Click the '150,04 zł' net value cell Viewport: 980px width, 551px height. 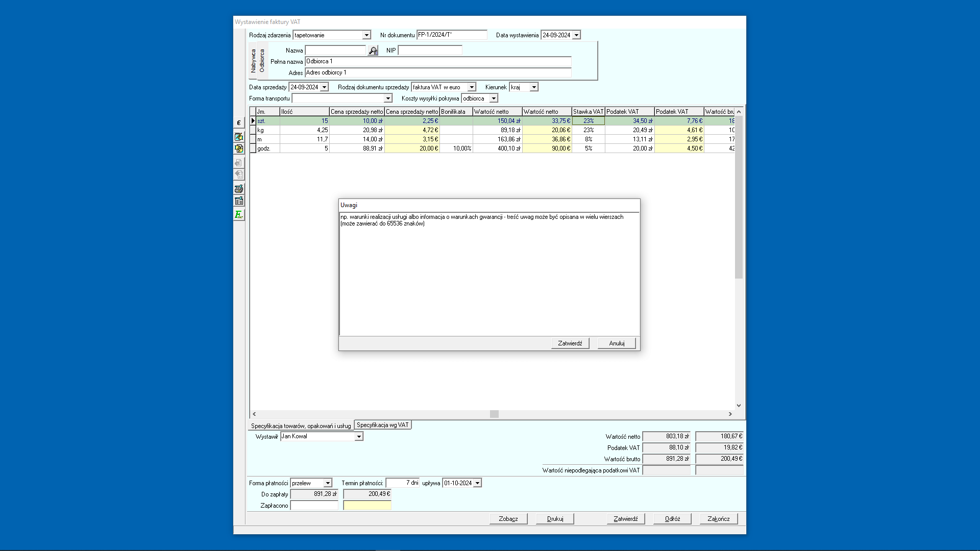point(498,121)
